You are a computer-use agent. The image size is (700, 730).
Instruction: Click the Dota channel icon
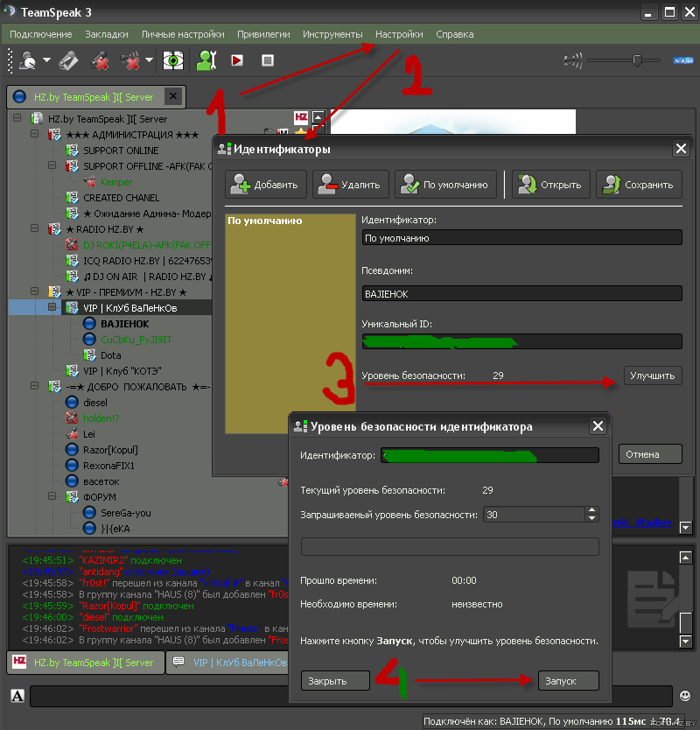[x=89, y=355]
